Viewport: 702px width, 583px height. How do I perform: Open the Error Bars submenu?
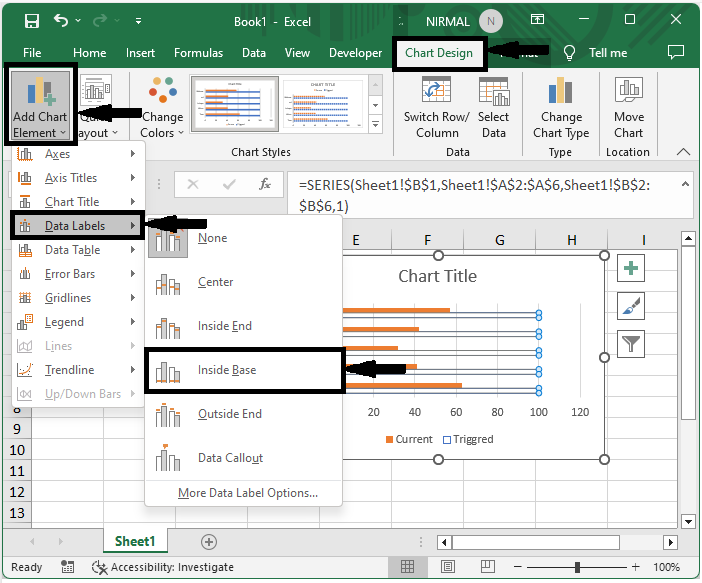tap(77, 274)
